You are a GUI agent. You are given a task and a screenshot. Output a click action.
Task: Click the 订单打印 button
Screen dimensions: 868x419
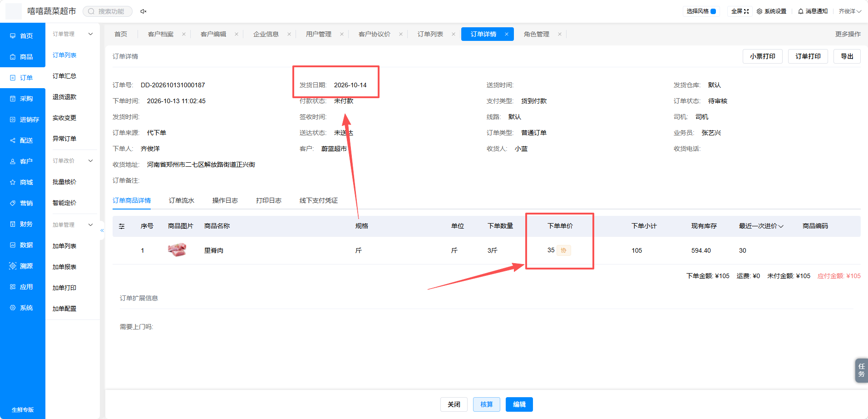(808, 56)
